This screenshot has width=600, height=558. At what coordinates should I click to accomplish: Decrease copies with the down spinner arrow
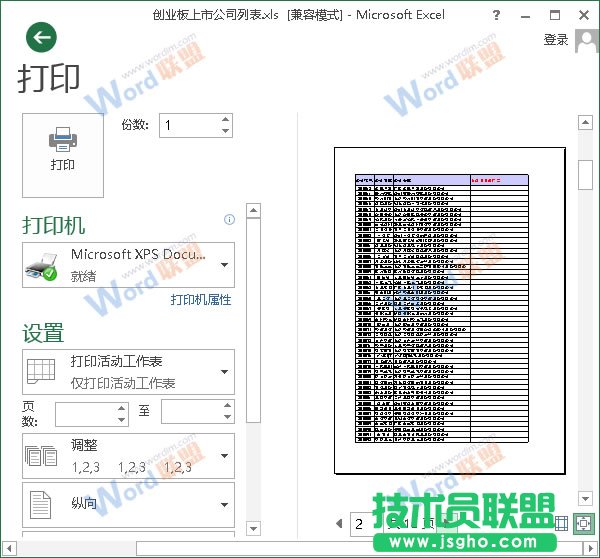click(225, 131)
